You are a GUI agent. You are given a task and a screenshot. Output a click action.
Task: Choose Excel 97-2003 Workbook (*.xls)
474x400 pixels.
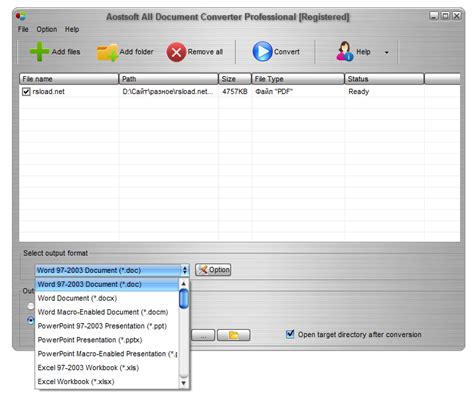107,368
